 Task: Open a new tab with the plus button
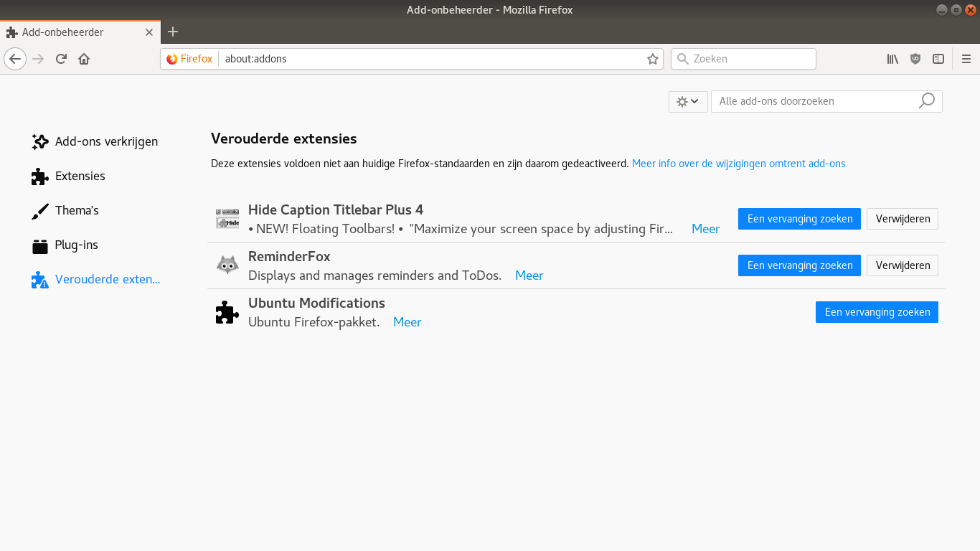(x=173, y=32)
